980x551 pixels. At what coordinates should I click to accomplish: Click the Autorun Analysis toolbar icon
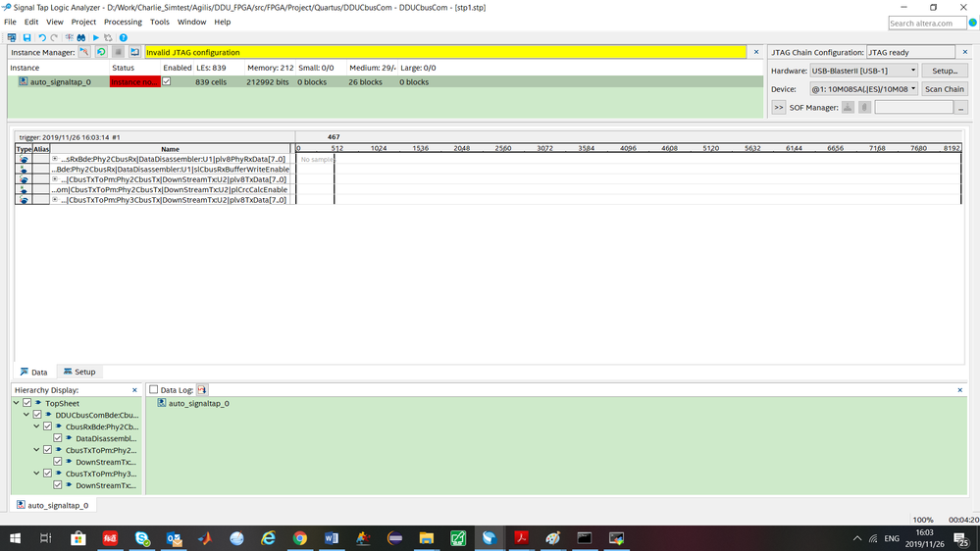click(108, 37)
